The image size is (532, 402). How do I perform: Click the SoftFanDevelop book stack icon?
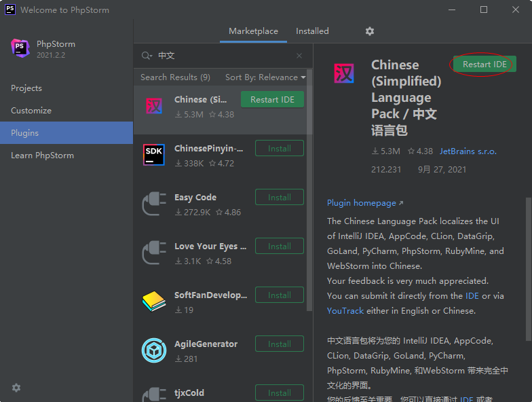(154, 301)
